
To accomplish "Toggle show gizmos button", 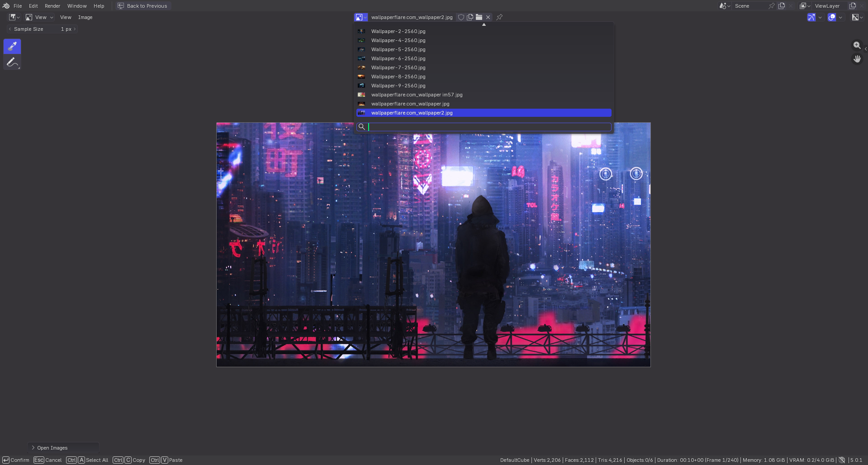I will coord(811,17).
